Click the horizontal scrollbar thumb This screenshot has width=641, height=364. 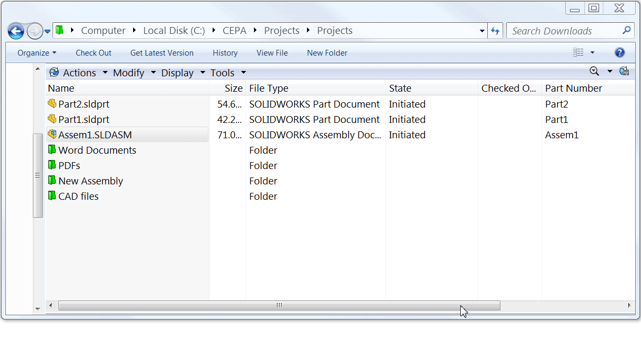coord(279,305)
